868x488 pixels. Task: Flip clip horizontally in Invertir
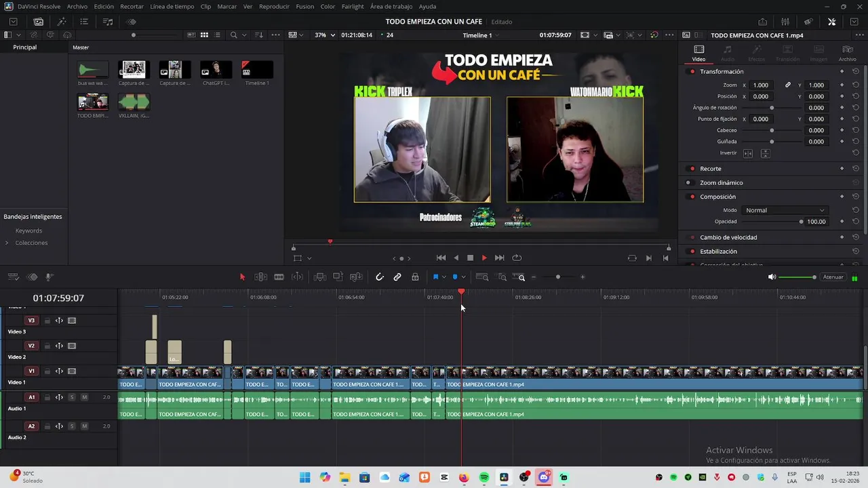[748, 153]
